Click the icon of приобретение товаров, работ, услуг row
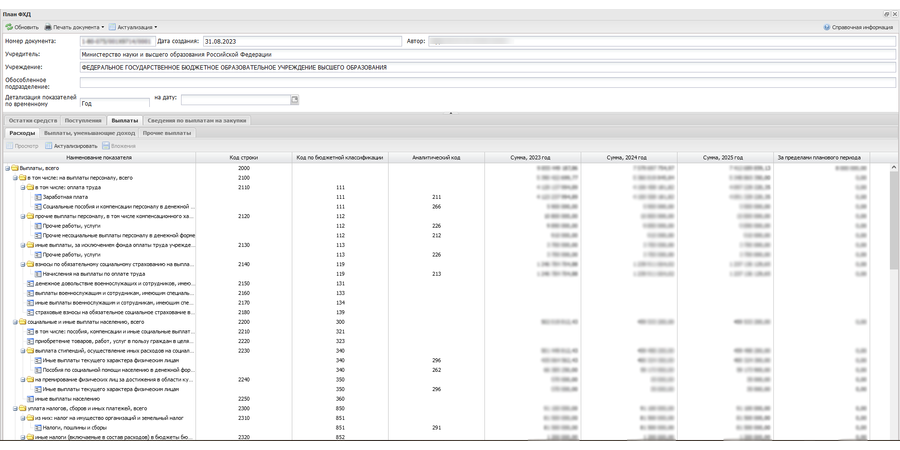This screenshot has width=900, height=450. click(x=31, y=341)
